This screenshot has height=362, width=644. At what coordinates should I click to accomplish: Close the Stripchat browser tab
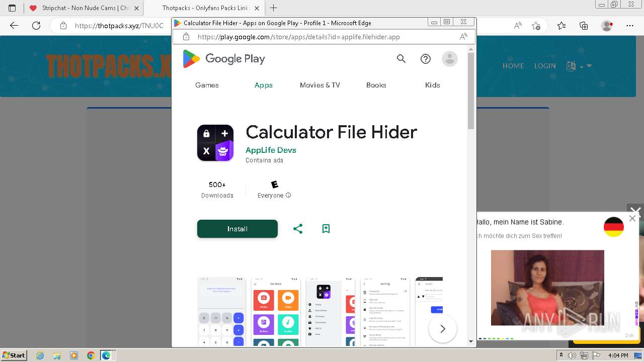[x=136, y=8]
